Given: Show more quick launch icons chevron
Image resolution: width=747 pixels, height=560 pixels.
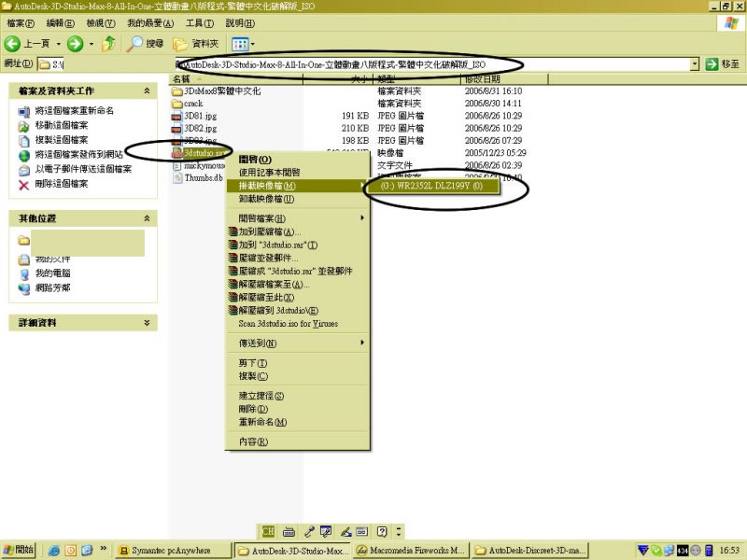Looking at the screenshot, I should (x=103, y=549).
